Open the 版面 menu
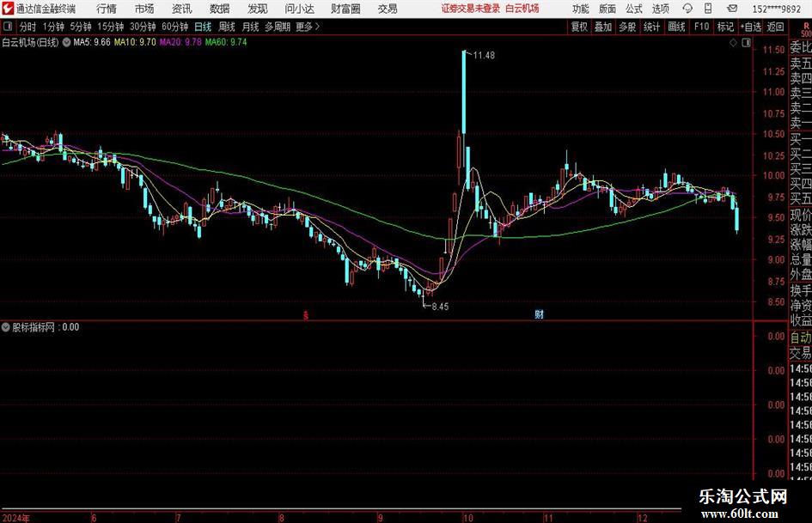 tap(607, 9)
